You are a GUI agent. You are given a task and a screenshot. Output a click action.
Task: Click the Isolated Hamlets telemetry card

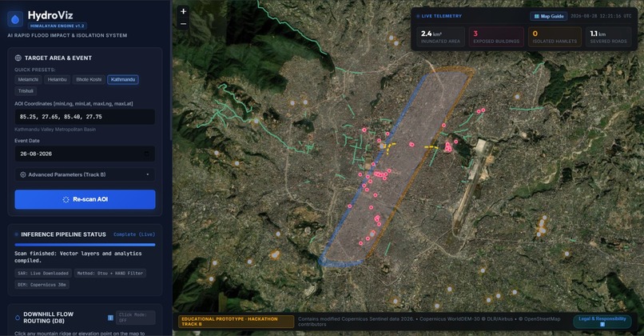coord(555,37)
